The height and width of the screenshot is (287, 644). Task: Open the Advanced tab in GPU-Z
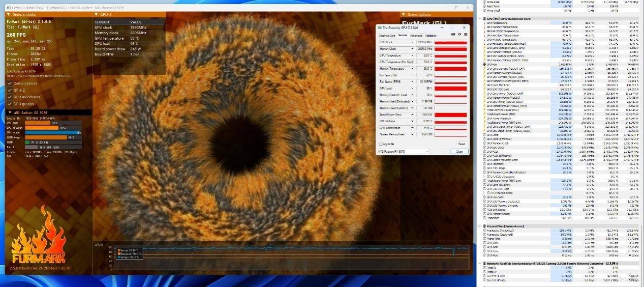point(416,36)
